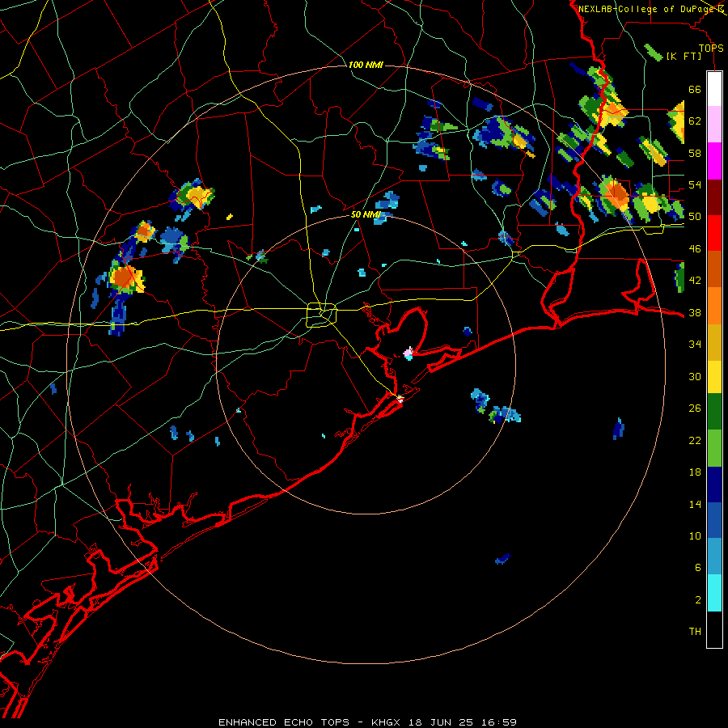Click the legend value '6'

(698, 568)
